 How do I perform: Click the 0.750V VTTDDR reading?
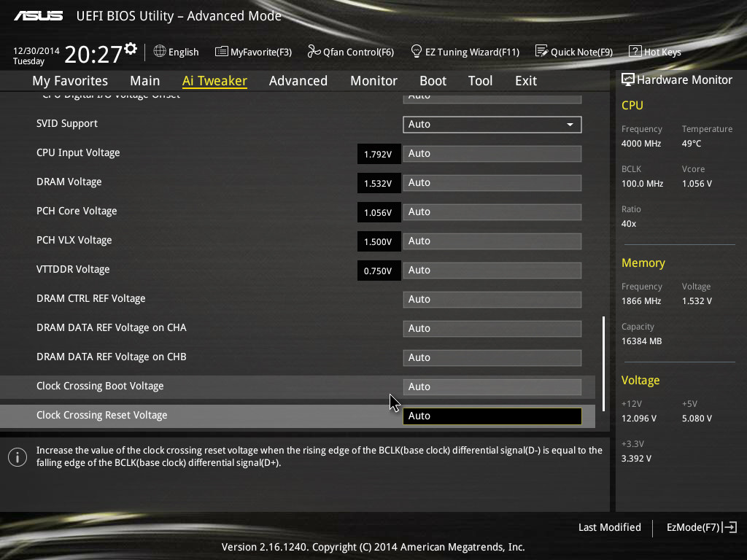coord(378,271)
